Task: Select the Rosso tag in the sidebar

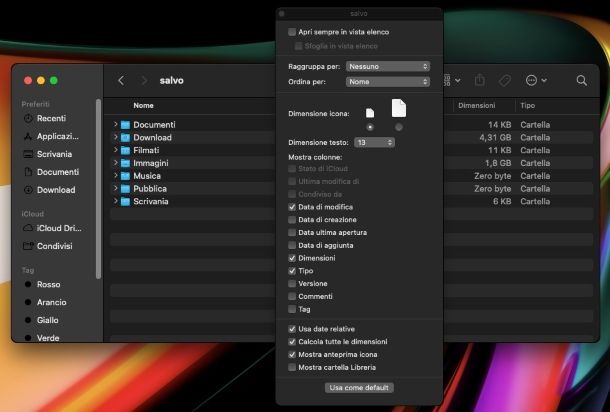Action: pos(48,284)
